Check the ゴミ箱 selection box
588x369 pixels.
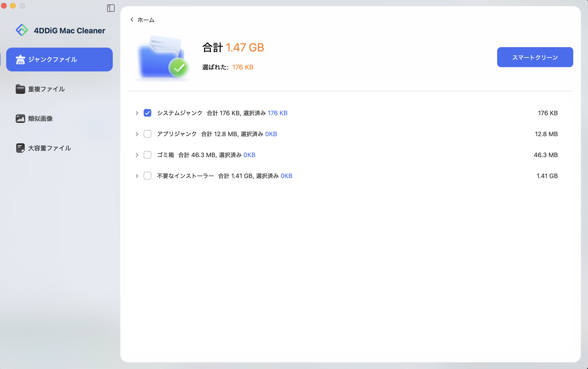147,155
